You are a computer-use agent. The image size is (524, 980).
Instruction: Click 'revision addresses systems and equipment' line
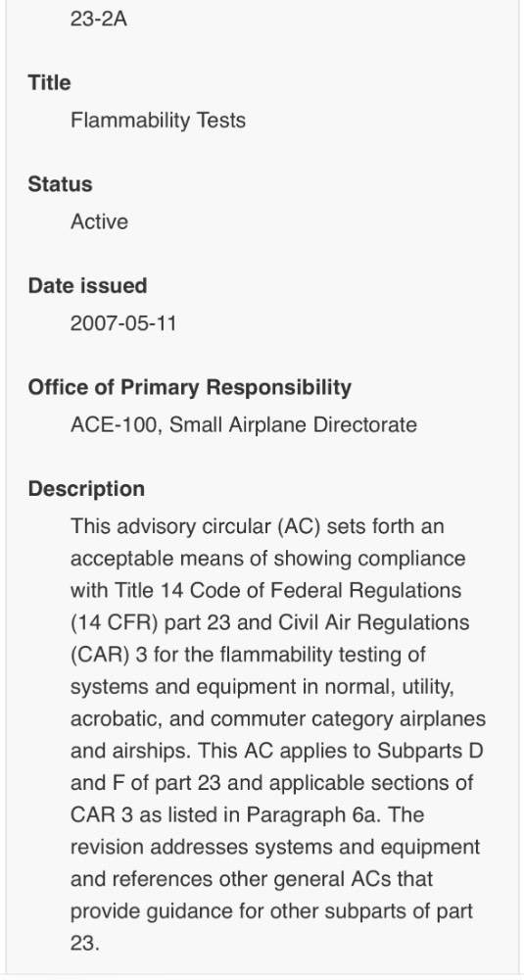click(x=275, y=847)
